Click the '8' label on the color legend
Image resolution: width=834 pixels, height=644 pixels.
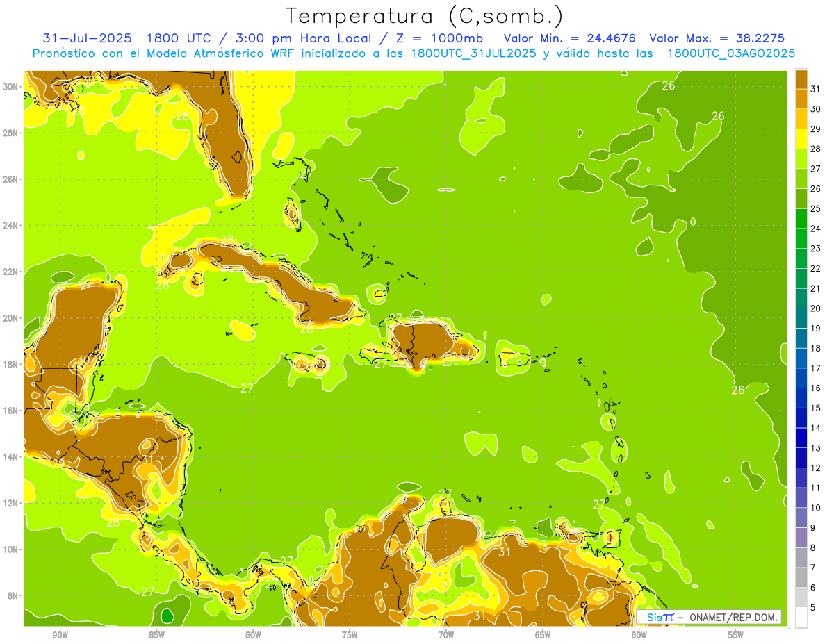coord(813,547)
